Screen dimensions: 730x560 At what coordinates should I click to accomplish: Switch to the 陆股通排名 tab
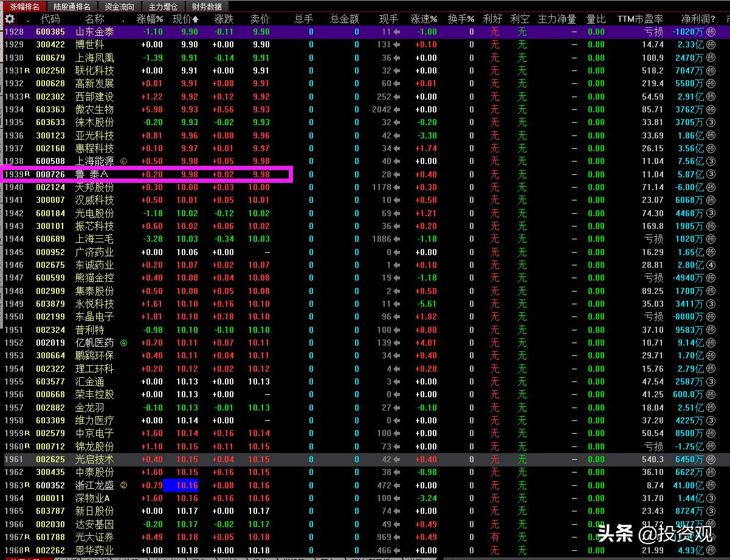pos(72,7)
